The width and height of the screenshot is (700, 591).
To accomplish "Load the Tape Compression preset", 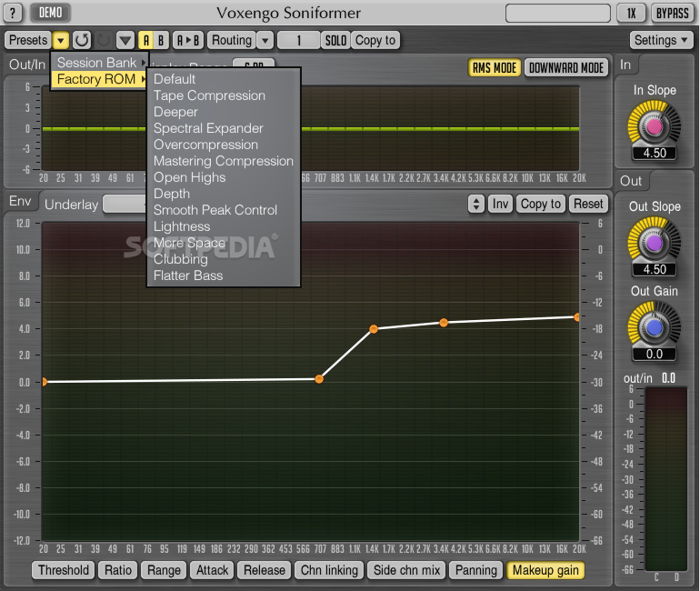I will pos(224,95).
